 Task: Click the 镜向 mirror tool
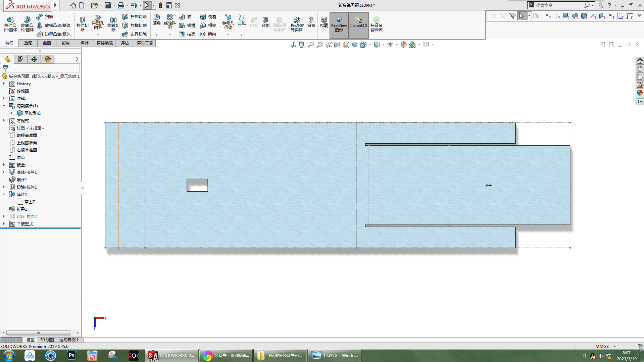pos(208,34)
